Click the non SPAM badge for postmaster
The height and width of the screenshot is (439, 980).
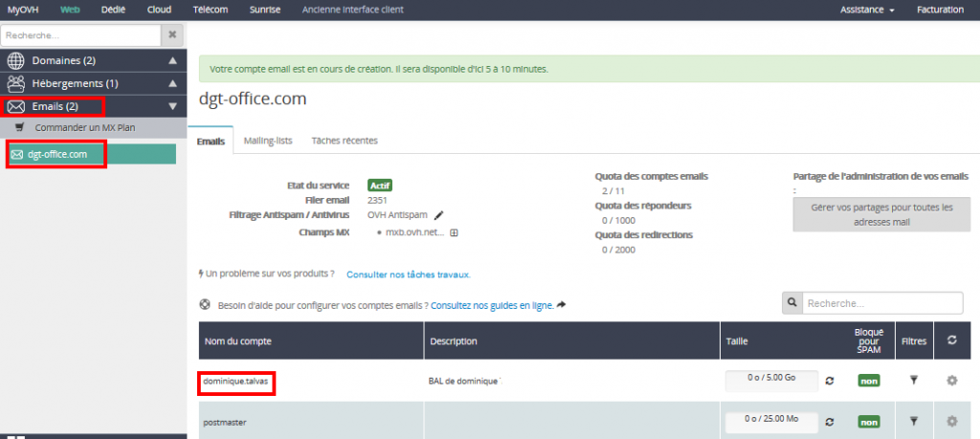pos(868,422)
